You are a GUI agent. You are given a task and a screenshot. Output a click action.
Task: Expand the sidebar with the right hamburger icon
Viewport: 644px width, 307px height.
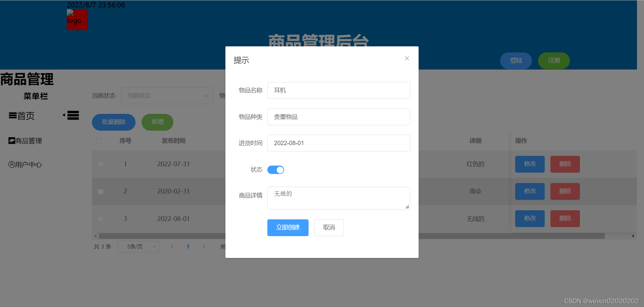click(x=72, y=115)
